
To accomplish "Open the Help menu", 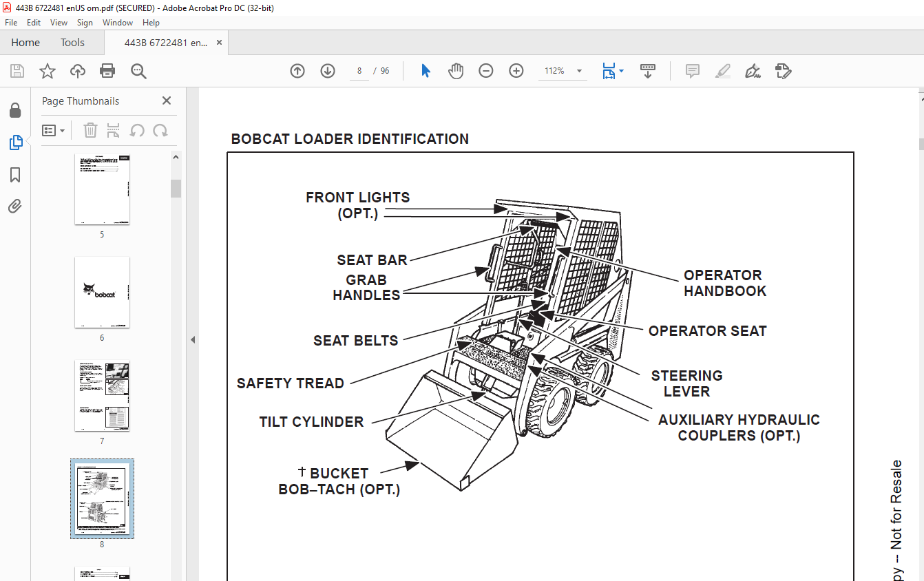I will [151, 23].
